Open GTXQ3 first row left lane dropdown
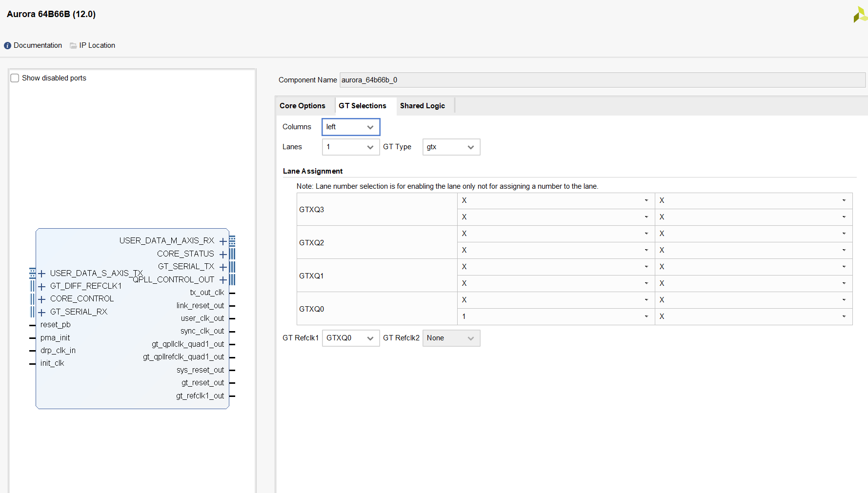868x493 pixels. [x=556, y=200]
